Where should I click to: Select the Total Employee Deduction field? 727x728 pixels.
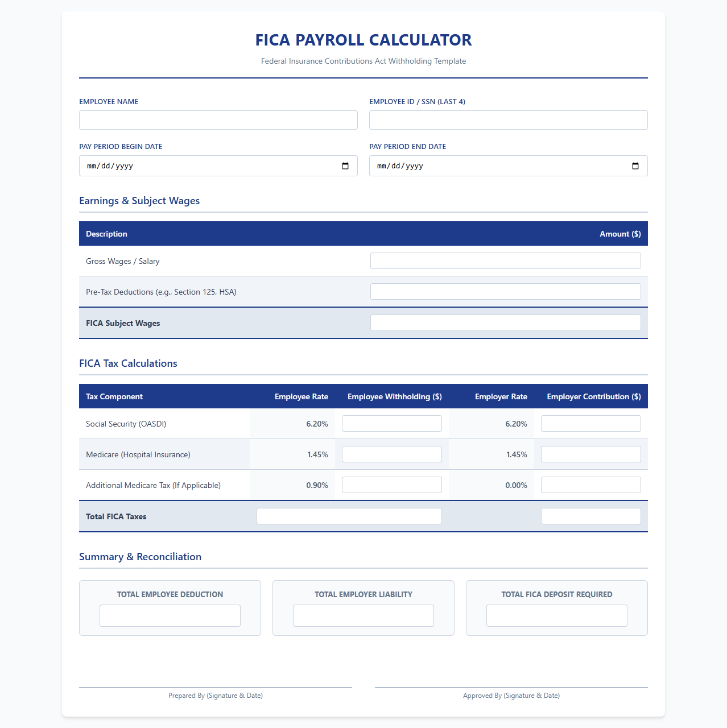pyautogui.click(x=170, y=616)
